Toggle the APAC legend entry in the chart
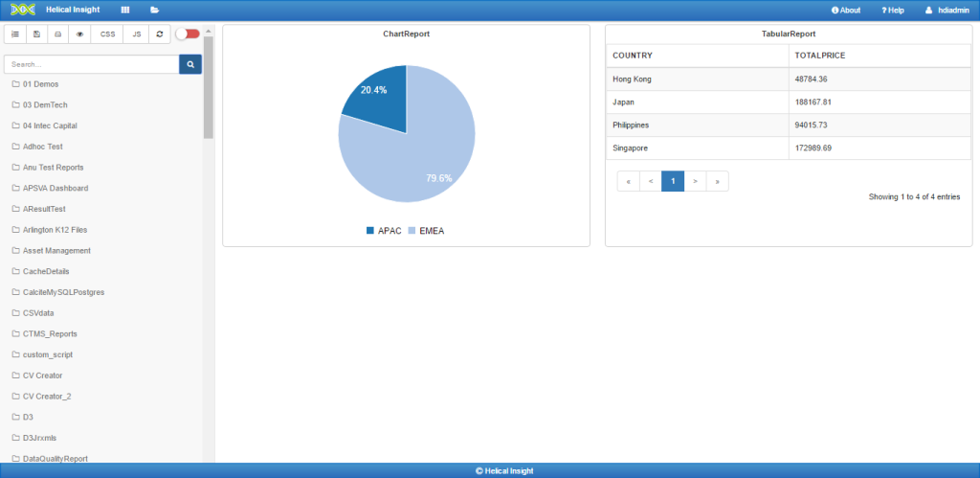The height and width of the screenshot is (478, 980). [383, 231]
